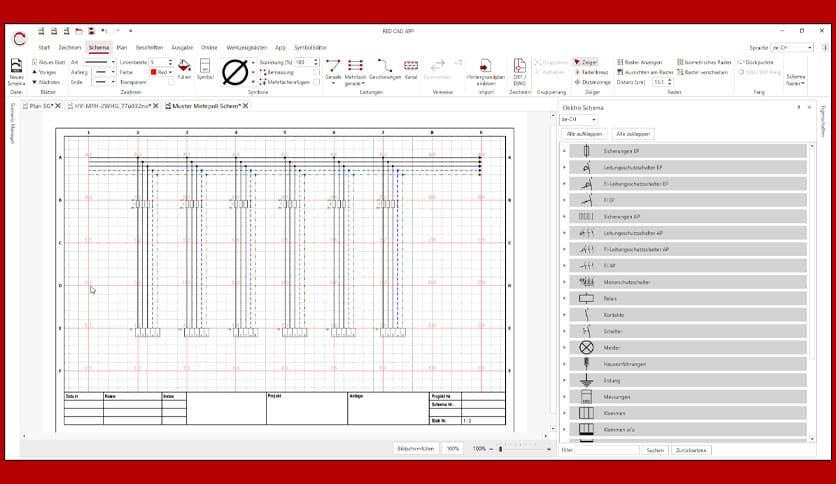Click the Suchen button
This screenshot has width=836, height=484.
[655, 450]
